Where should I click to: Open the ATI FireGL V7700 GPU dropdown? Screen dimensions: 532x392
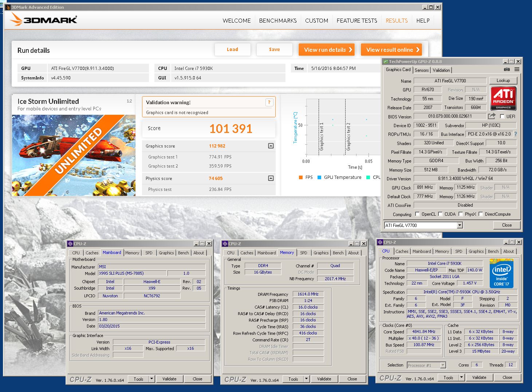[460, 225]
